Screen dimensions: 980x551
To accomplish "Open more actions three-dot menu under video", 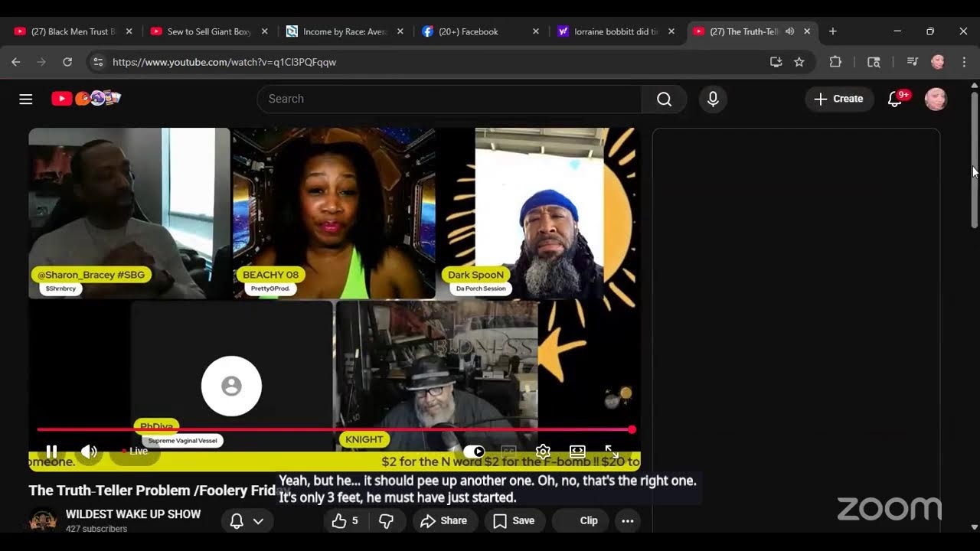I will [x=628, y=520].
